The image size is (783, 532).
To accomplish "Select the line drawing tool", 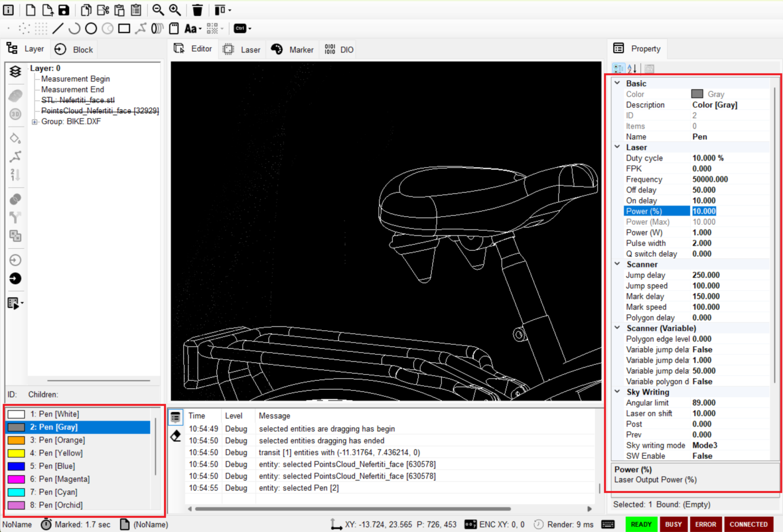I will pyautogui.click(x=58, y=29).
